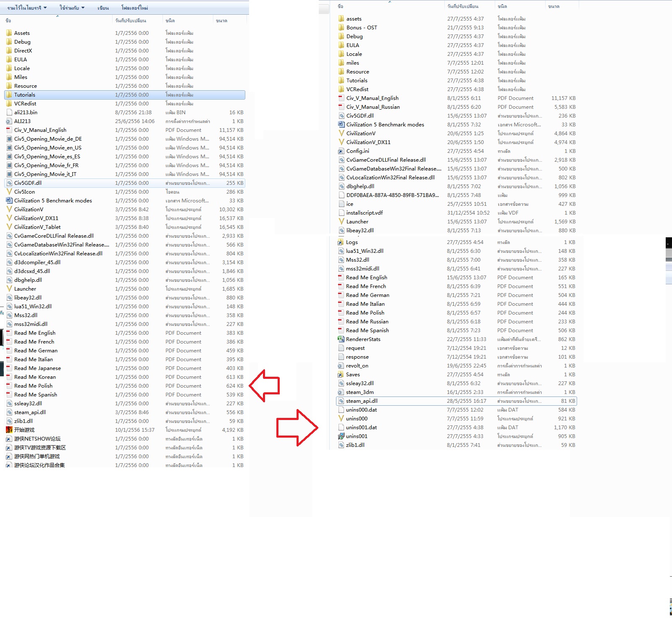Click the unins001 installer icon

341,436
